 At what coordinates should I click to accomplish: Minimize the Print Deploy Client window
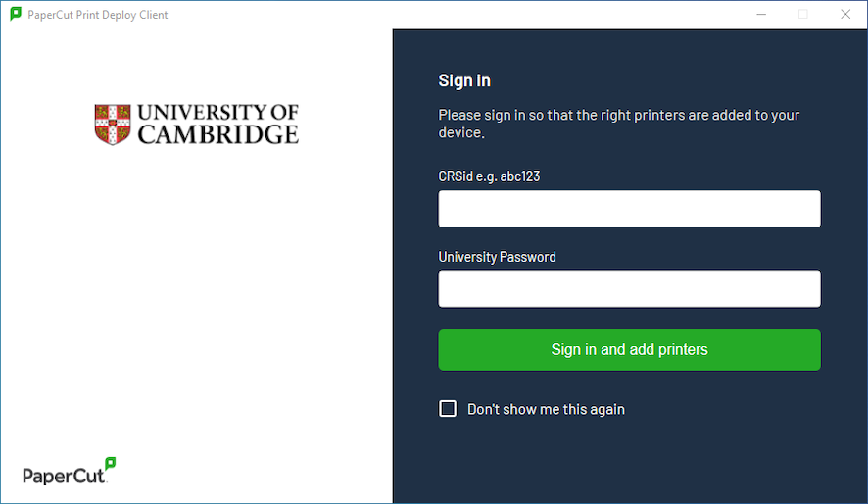tap(762, 15)
